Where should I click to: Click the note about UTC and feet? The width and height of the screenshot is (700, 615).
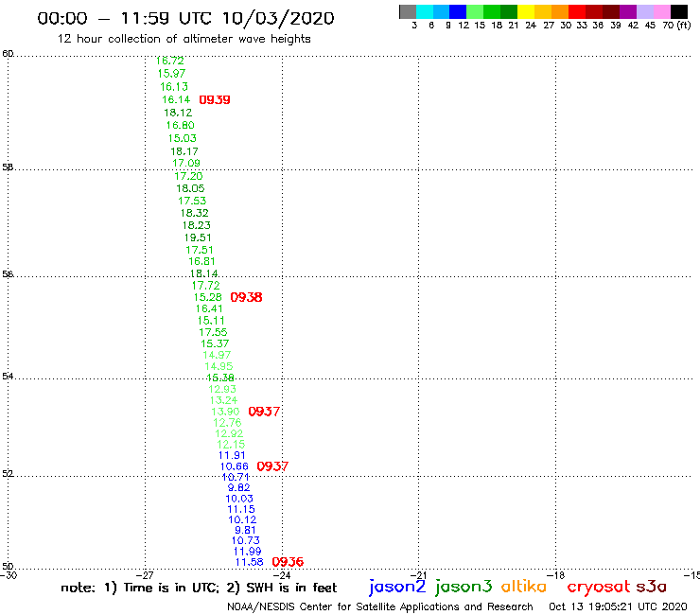199,588
